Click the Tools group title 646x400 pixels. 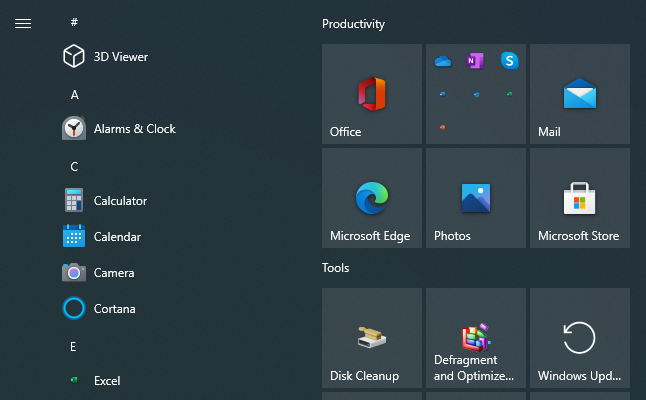[335, 268]
